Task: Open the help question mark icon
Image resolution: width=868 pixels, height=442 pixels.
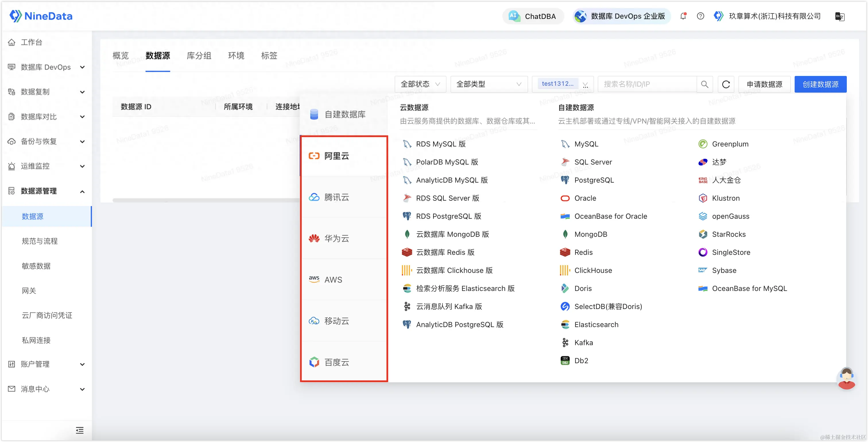Action: [x=700, y=16]
